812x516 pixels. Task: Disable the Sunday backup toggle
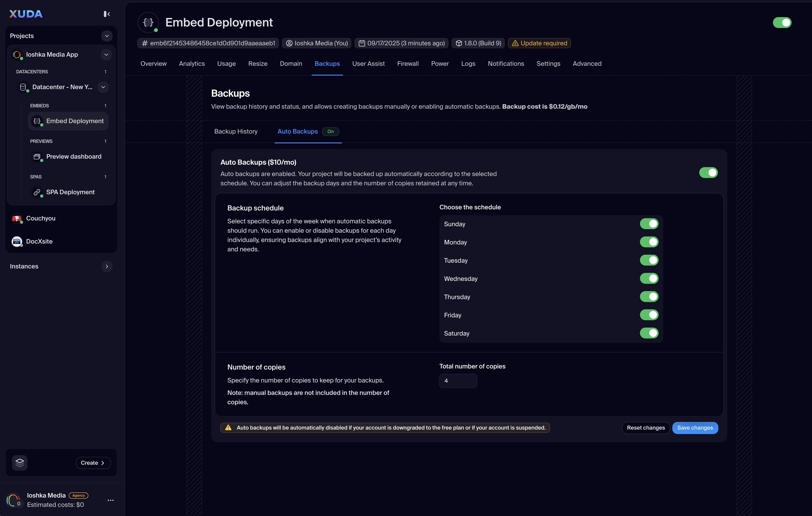point(649,224)
